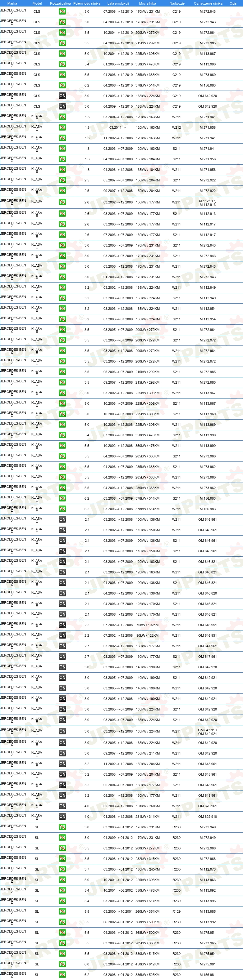Click engine code M 113.963
The width and height of the screenshot is (243, 980).
(208, 880)
